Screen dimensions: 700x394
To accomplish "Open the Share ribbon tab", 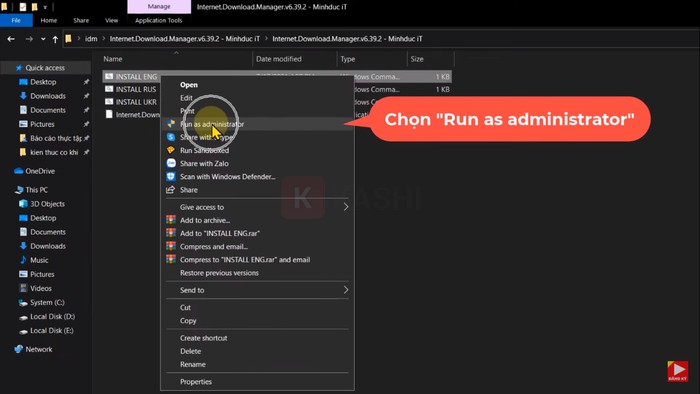I will tap(81, 20).
